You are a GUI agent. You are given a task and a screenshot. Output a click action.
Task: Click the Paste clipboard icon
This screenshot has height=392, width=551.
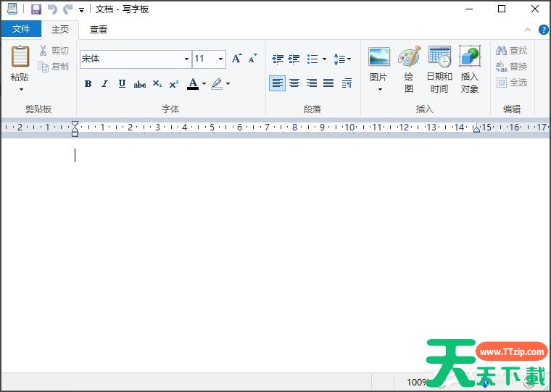point(20,57)
